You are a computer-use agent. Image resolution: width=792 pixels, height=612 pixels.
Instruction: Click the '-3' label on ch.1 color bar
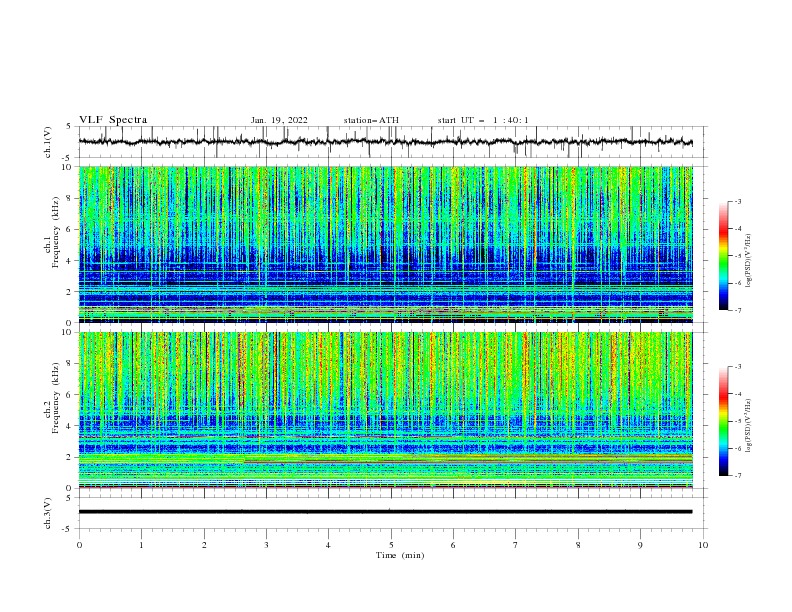[737, 201]
